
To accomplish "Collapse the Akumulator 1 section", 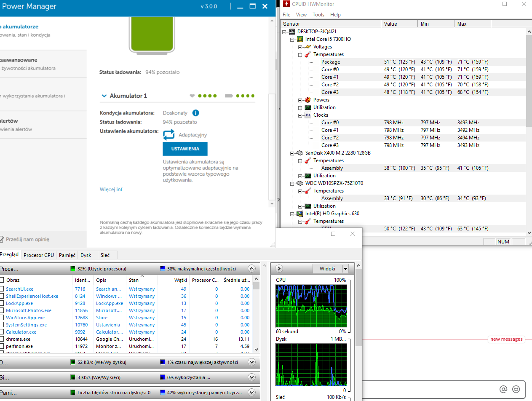I will point(104,96).
